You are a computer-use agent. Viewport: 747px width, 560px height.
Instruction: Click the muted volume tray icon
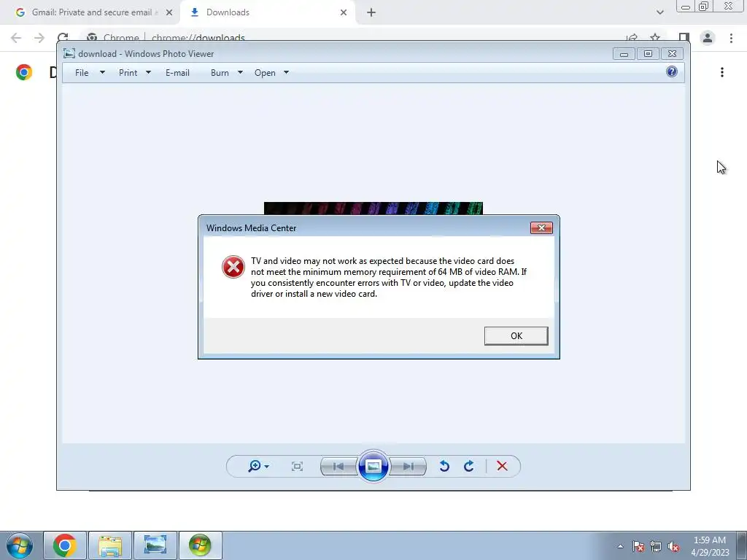pyautogui.click(x=673, y=546)
